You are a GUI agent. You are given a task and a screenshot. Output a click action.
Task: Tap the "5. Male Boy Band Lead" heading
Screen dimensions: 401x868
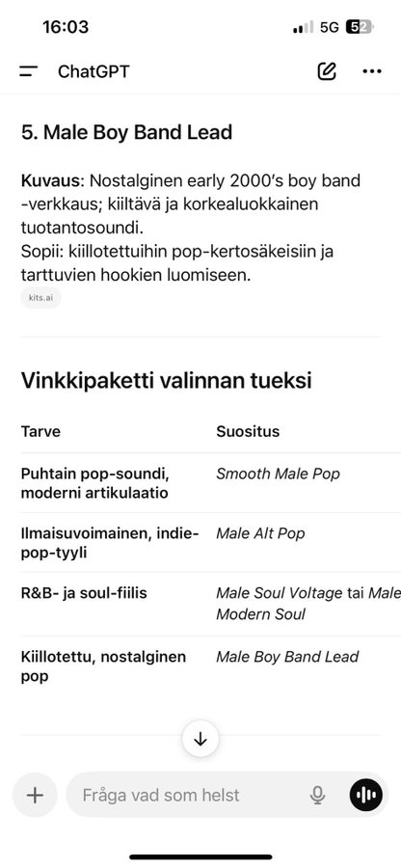[126, 132]
